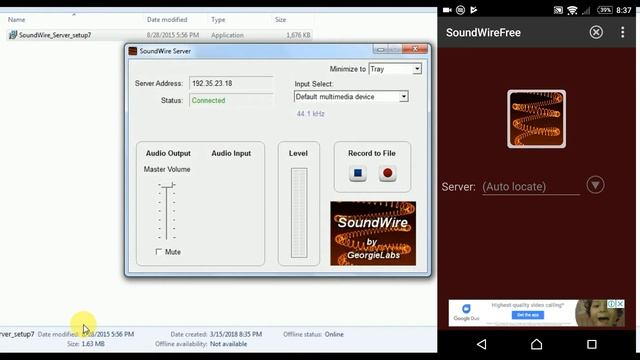Click the Application type cell

point(227,35)
